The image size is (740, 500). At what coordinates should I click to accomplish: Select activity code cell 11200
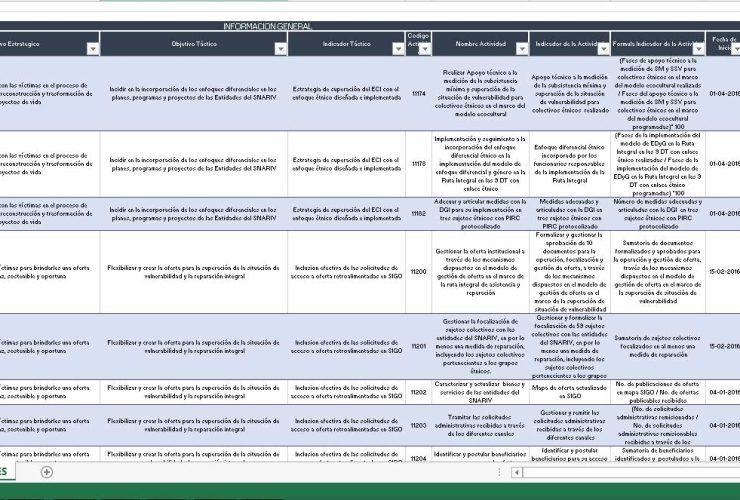(x=419, y=272)
